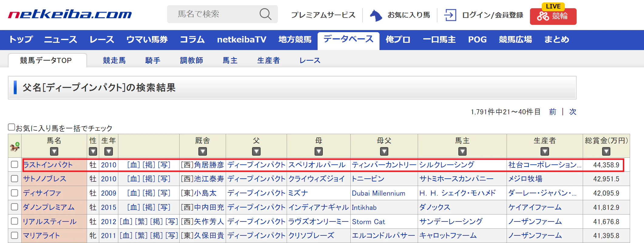Go to previous results page via 前

pyautogui.click(x=553, y=112)
